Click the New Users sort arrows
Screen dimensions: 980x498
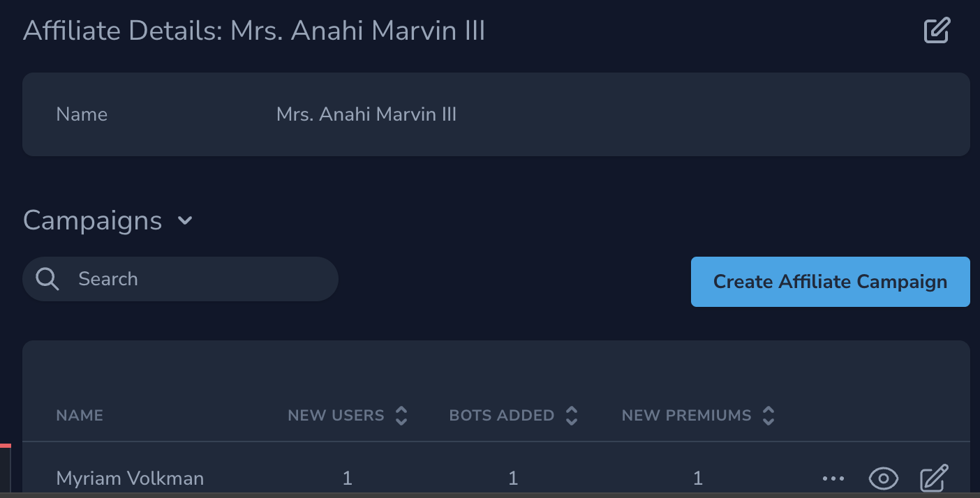[x=401, y=415]
